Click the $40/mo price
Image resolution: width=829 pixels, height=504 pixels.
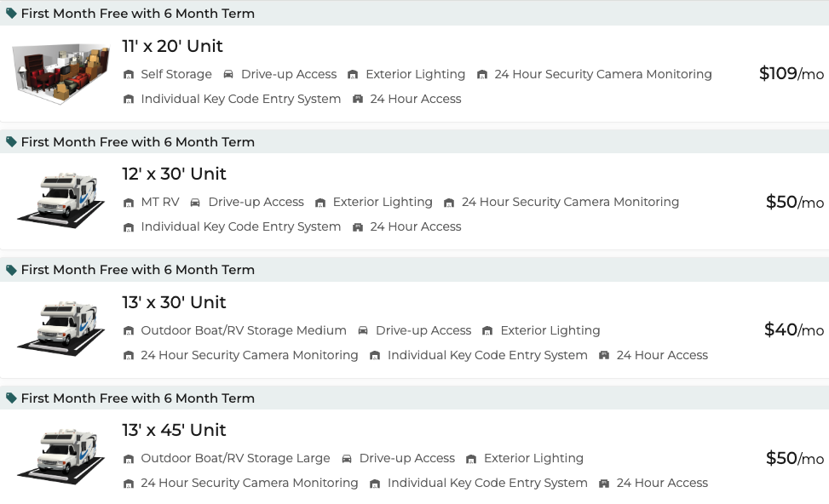coord(793,329)
